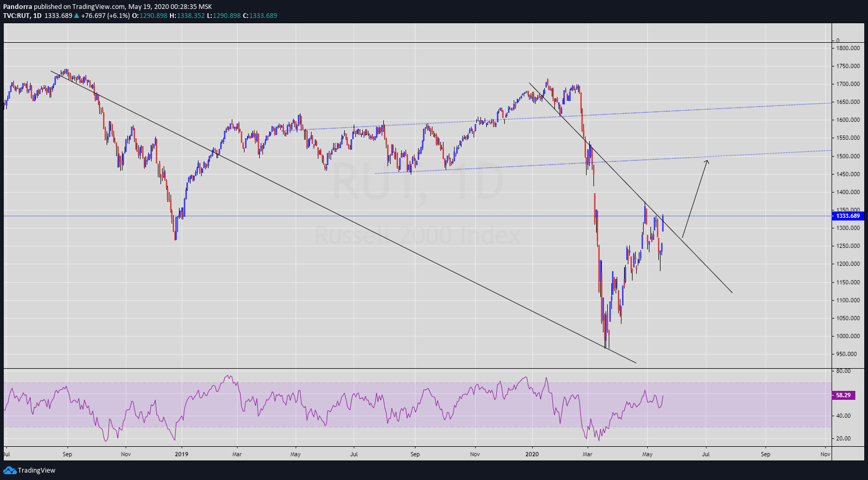Screen dimensions: 868x480
Task: Click the Mar label right after 2020
Action: (x=587, y=454)
